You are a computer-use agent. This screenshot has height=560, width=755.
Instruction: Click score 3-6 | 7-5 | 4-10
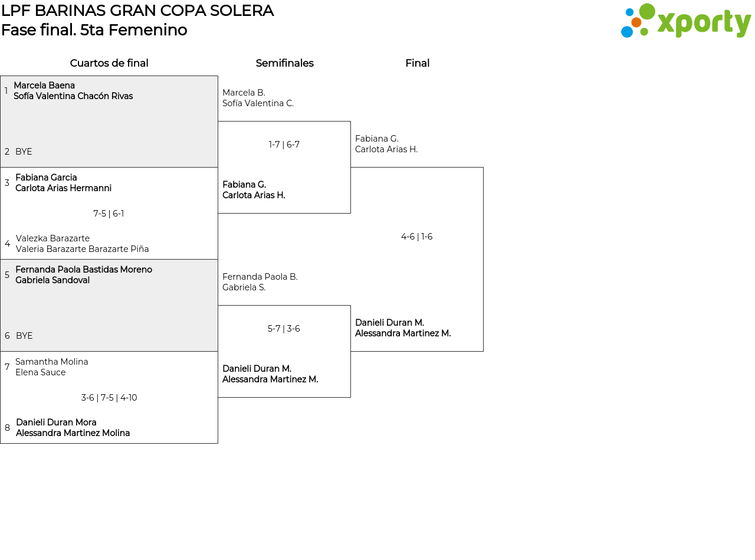pyautogui.click(x=109, y=398)
